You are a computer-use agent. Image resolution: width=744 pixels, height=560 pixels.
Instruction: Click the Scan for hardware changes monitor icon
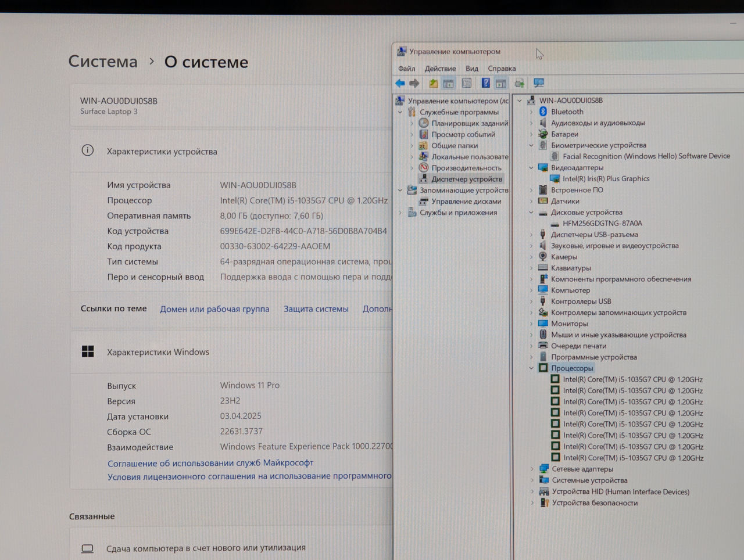pyautogui.click(x=539, y=83)
